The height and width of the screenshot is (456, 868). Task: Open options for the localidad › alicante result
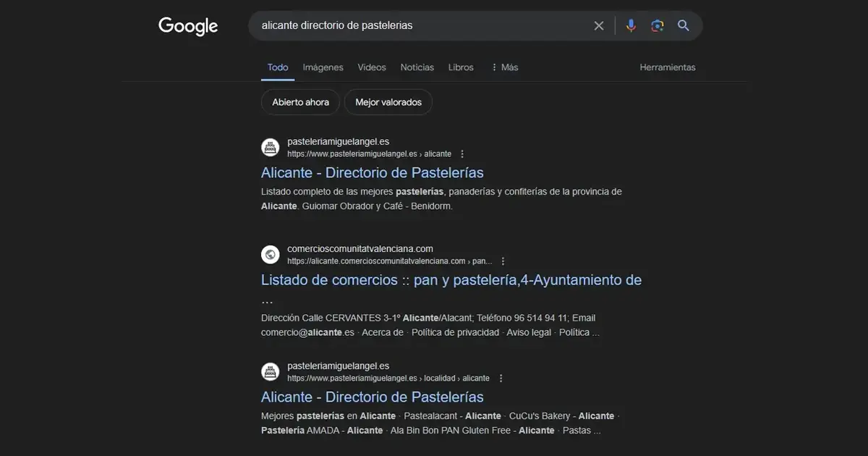[501, 379]
